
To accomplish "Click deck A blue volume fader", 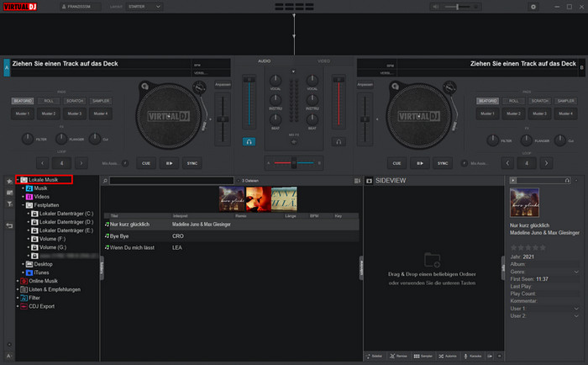I will (x=249, y=102).
